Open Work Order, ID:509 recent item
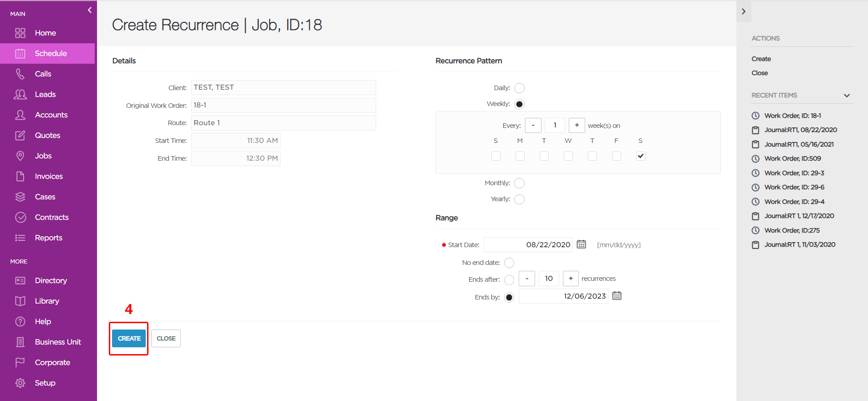The image size is (868, 401). 792,158
